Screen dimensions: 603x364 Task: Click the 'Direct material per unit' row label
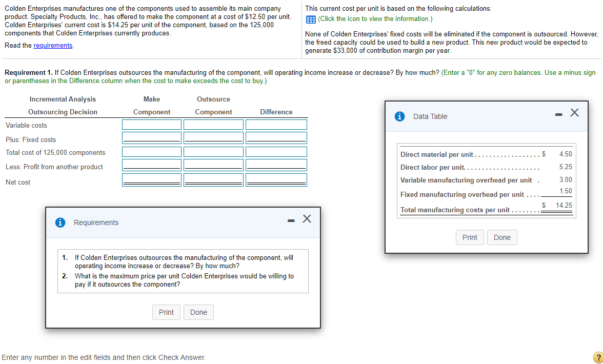coord(437,154)
